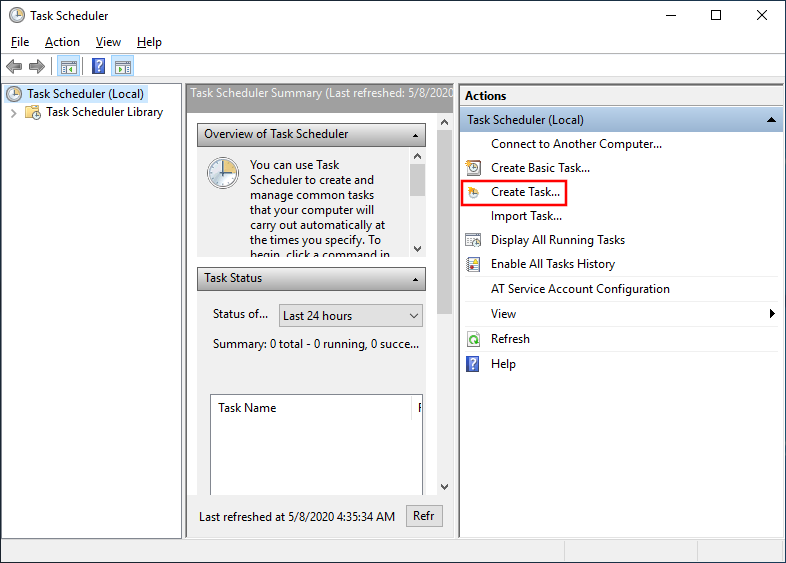Click the Refresh button below the task list

pyautogui.click(x=424, y=516)
